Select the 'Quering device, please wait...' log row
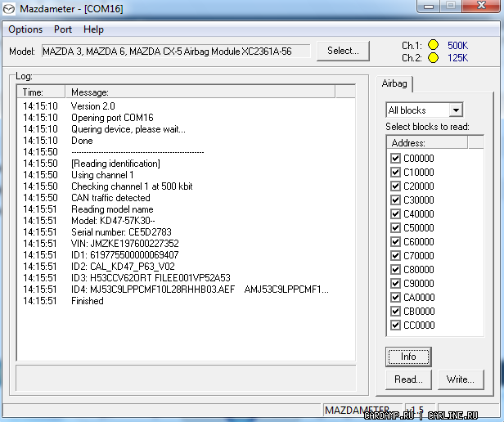504x422 pixels. pyautogui.click(x=186, y=129)
